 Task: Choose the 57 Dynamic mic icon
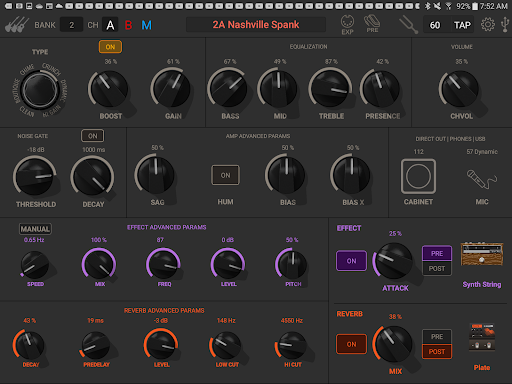(482, 179)
